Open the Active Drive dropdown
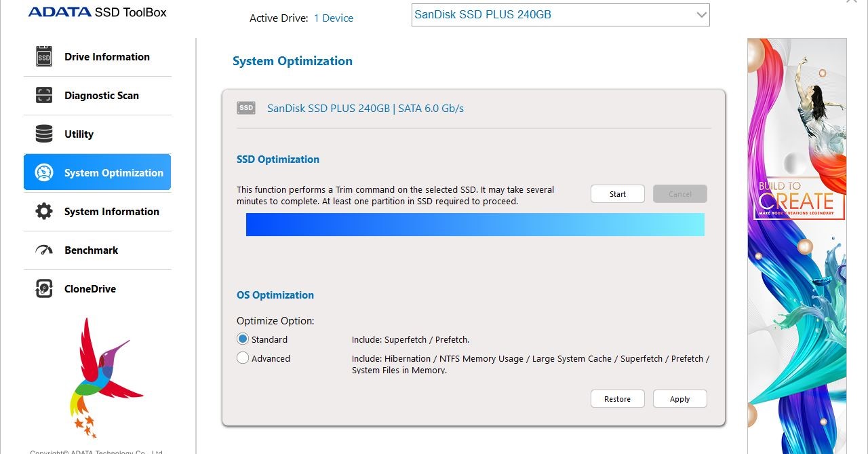The width and height of the screenshot is (868, 454). pyautogui.click(x=560, y=15)
